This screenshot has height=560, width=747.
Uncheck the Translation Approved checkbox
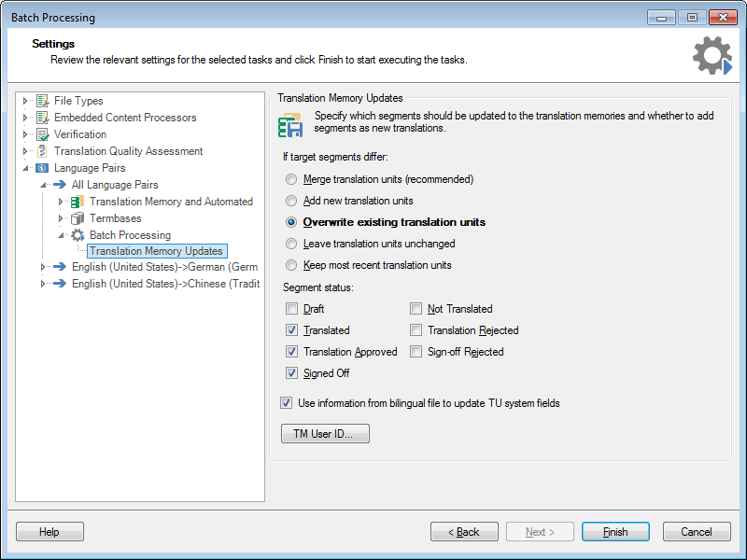292,352
